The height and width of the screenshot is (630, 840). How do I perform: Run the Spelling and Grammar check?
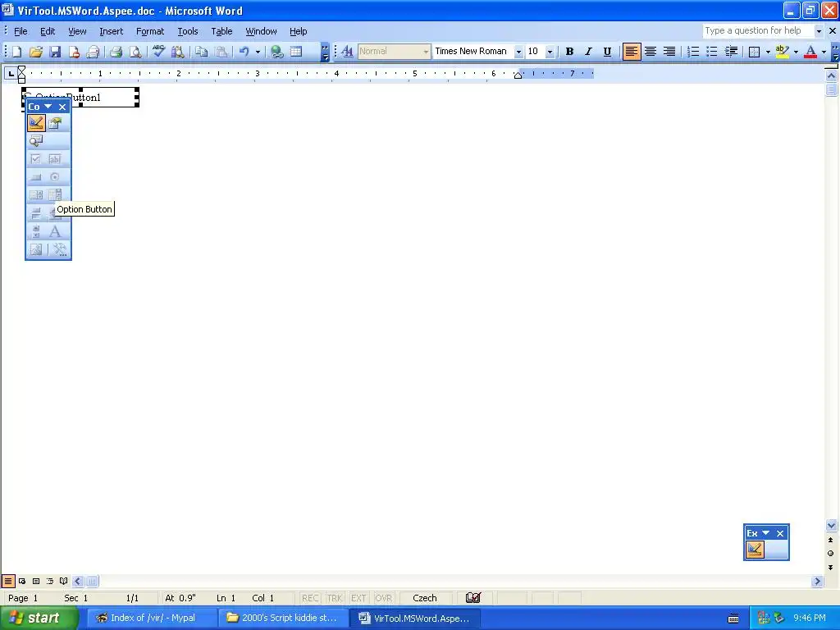coord(158,52)
